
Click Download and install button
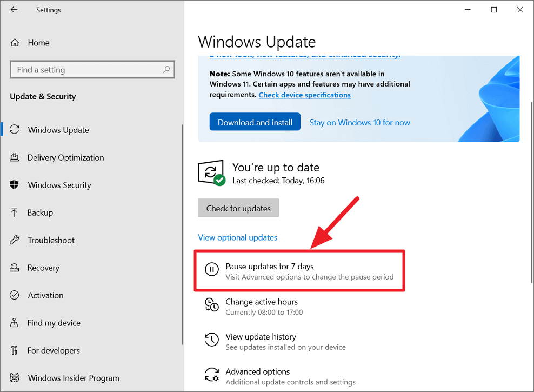pyautogui.click(x=255, y=122)
